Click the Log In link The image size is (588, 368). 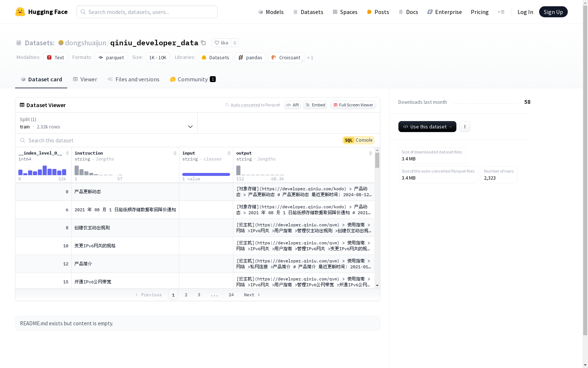(x=525, y=12)
